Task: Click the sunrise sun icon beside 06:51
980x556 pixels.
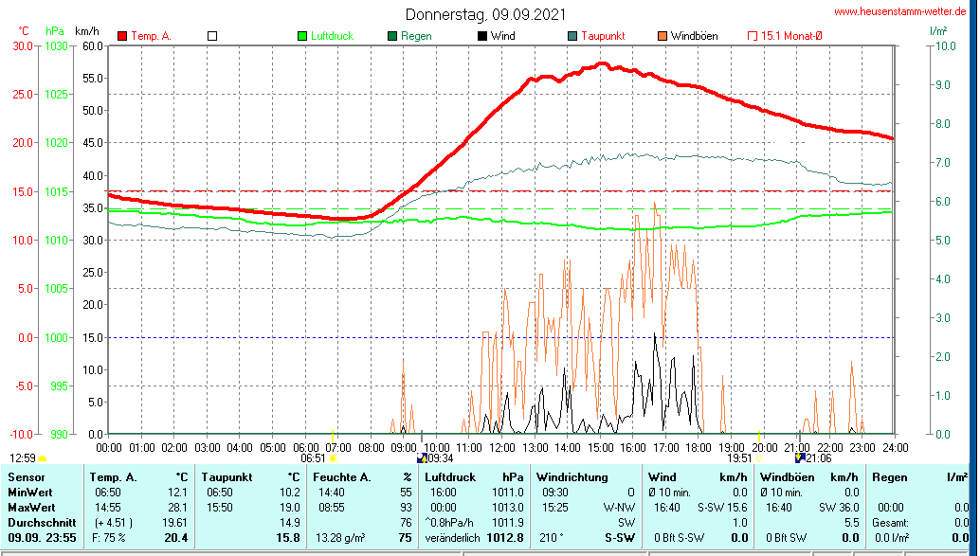Action: [333, 458]
